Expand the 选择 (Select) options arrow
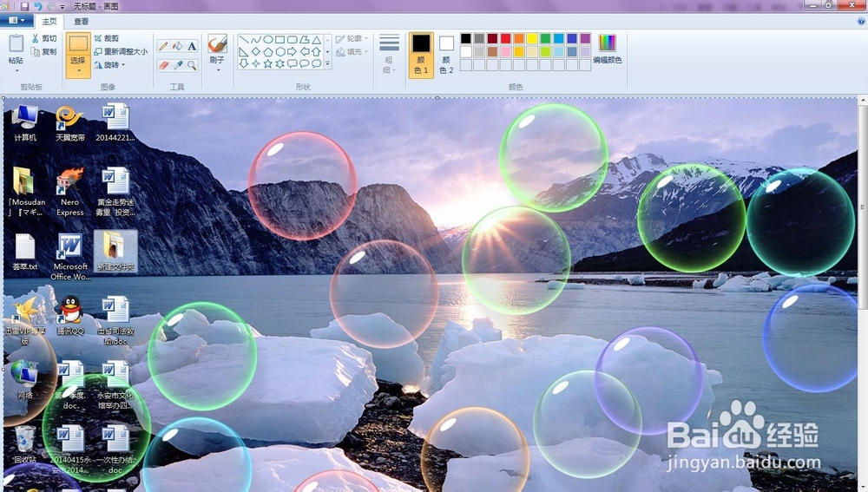Screen dimensions: 868x492 pos(78,71)
